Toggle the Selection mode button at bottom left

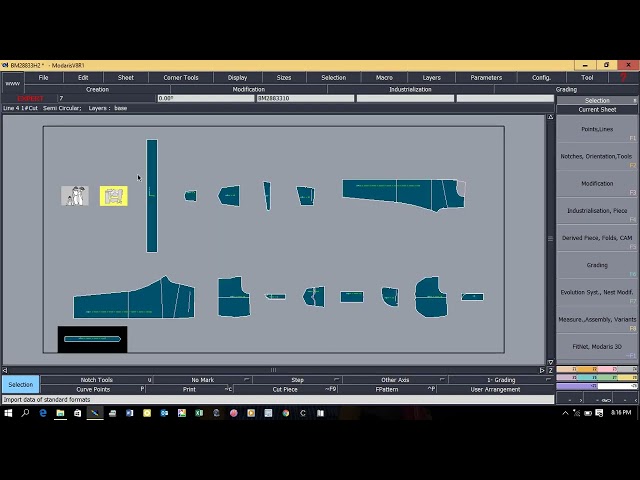(x=20, y=384)
